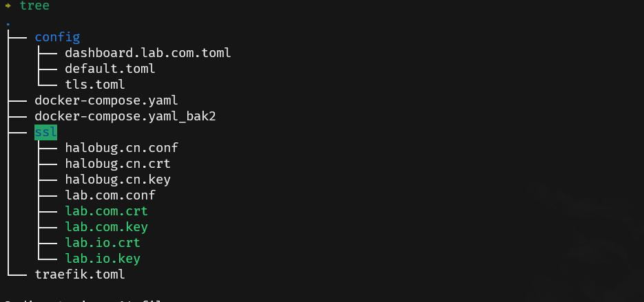Select lab.io.crt certificate file
Screen dimensions: 644x302
103,243
